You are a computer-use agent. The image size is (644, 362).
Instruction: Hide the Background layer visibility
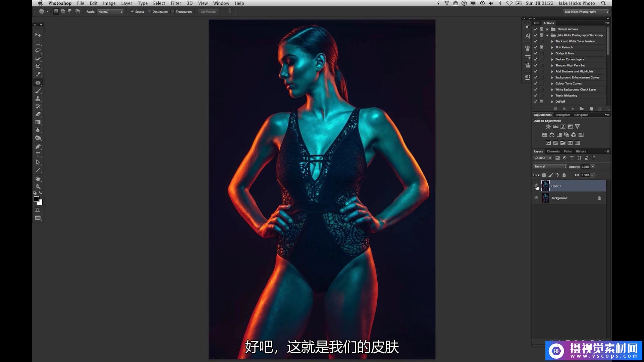pyautogui.click(x=536, y=198)
